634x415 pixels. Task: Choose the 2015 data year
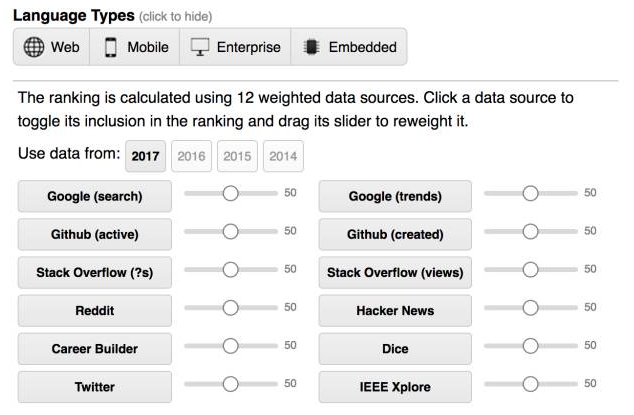[237, 156]
